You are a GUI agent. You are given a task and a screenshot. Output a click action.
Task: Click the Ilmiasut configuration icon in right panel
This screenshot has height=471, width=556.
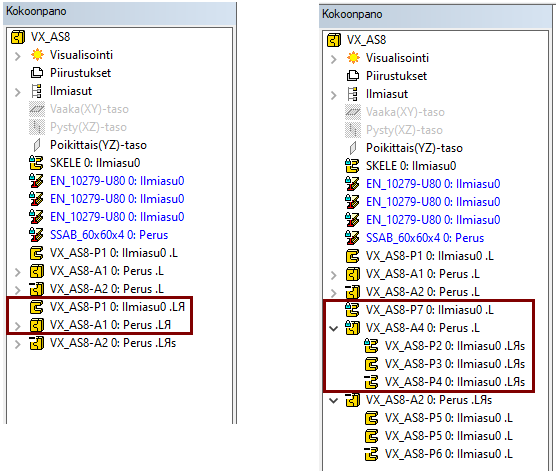[x=353, y=94]
